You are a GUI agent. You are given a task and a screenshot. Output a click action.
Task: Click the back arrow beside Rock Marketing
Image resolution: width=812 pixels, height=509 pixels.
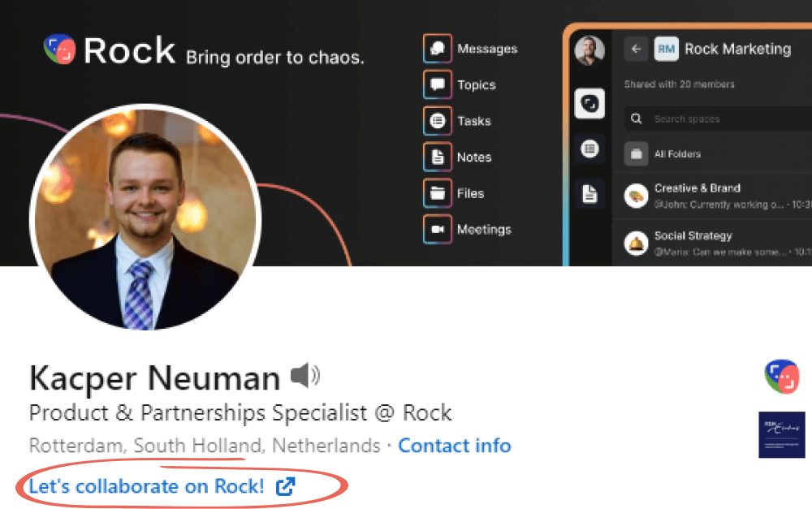(636, 49)
